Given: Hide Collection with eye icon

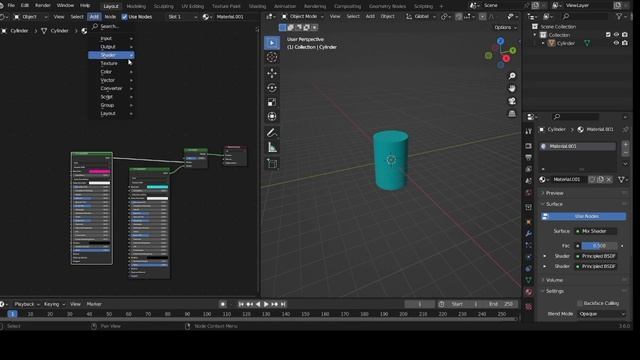Looking at the screenshot, I should (x=616, y=35).
